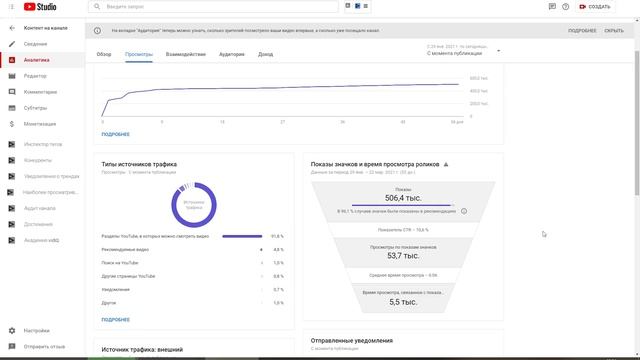
Task: Open Сведения with the pencil icon
Action: 12,44
